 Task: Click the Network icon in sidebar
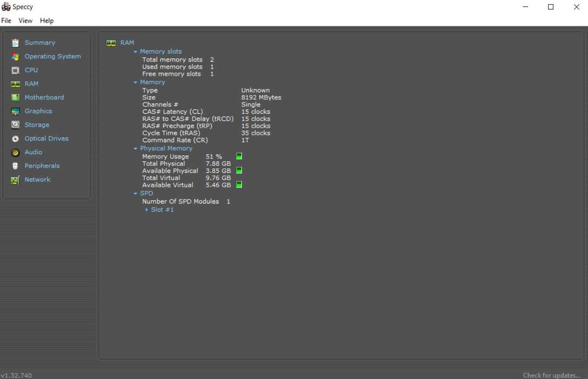pos(15,180)
